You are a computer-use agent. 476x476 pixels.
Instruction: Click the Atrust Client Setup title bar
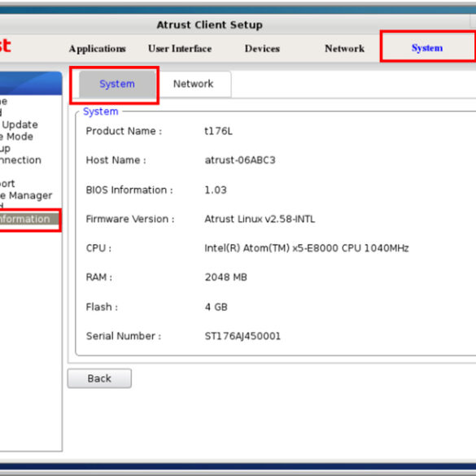(209, 24)
